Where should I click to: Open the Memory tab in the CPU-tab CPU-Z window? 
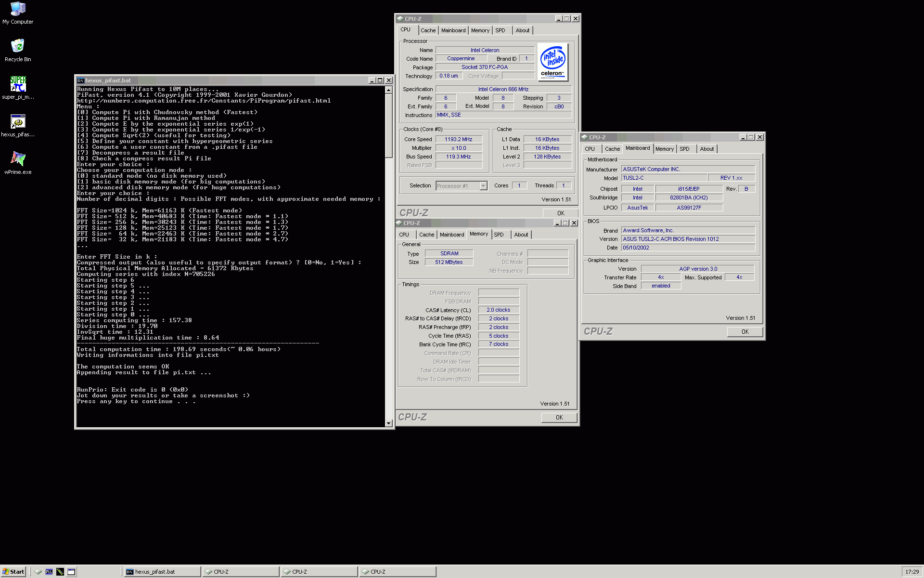click(480, 30)
